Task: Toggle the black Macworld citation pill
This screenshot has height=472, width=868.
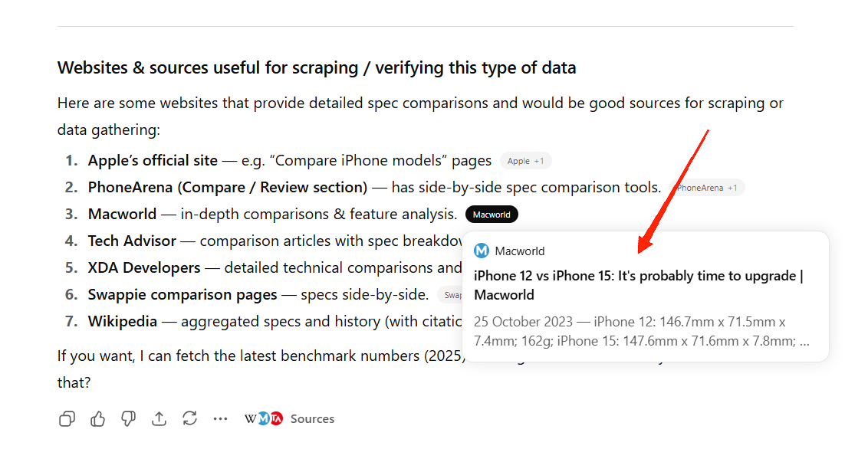Action: click(x=492, y=215)
